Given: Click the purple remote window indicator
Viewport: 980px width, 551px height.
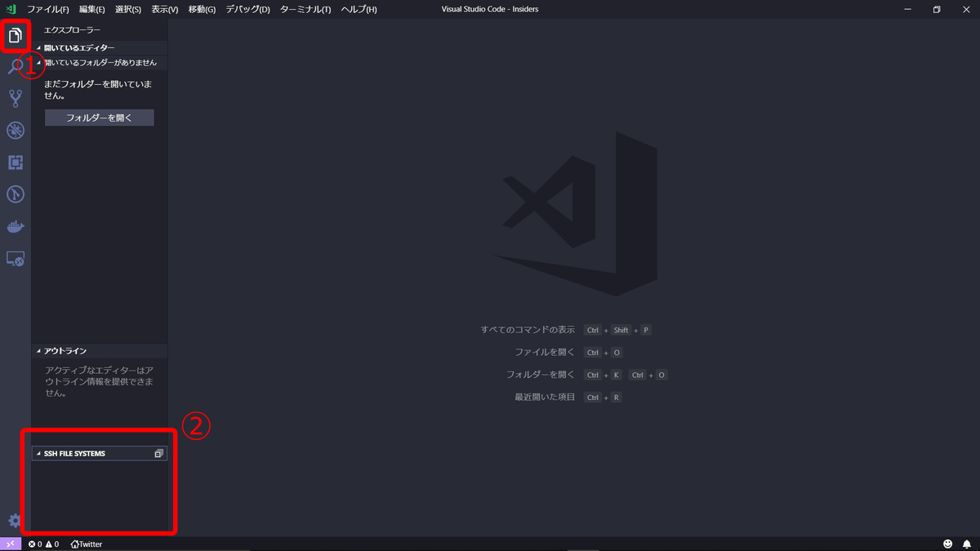Looking at the screenshot, I should coord(11,544).
